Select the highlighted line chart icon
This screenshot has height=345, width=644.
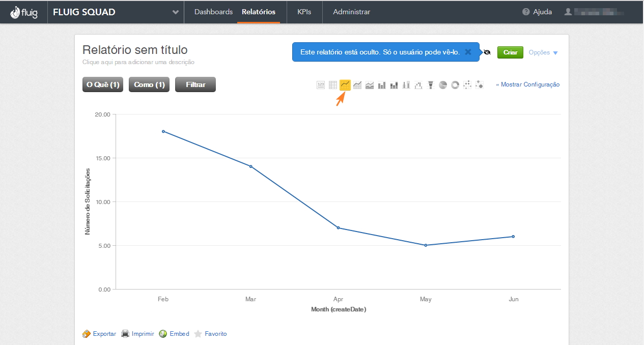pos(345,85)
